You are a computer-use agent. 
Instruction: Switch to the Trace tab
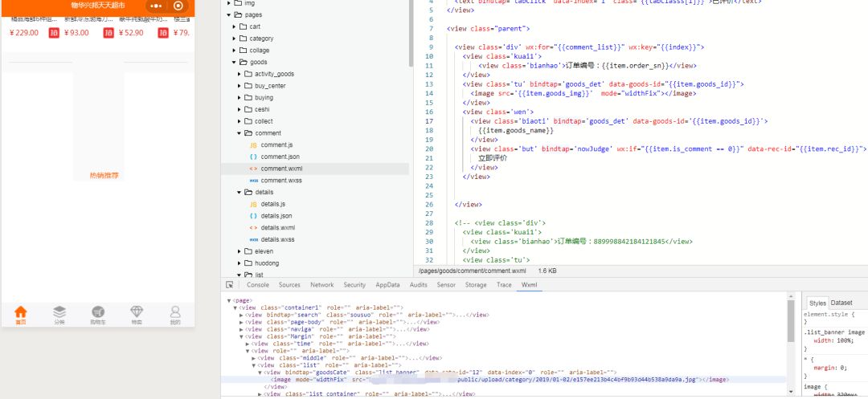504,285
